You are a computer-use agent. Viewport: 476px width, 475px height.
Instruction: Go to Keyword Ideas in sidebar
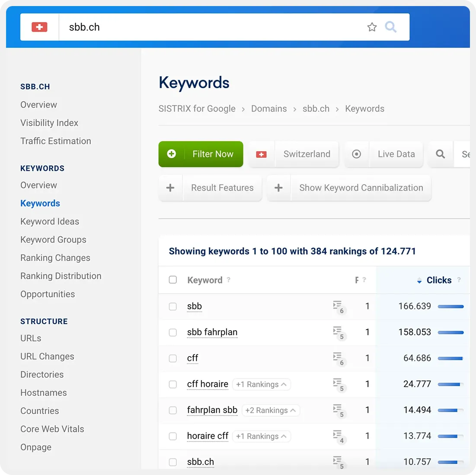tap(50, 222)
